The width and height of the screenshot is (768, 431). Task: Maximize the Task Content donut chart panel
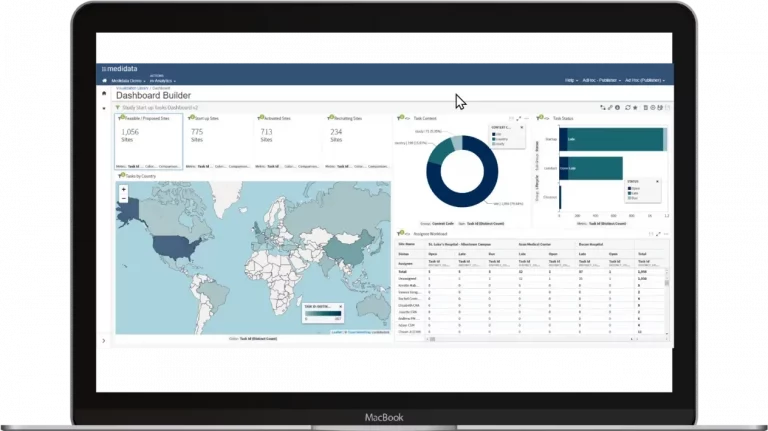(x=518, y=118)
